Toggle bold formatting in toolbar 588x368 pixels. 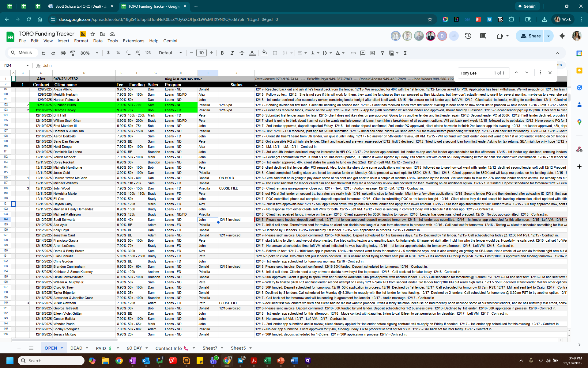point(222,53)
